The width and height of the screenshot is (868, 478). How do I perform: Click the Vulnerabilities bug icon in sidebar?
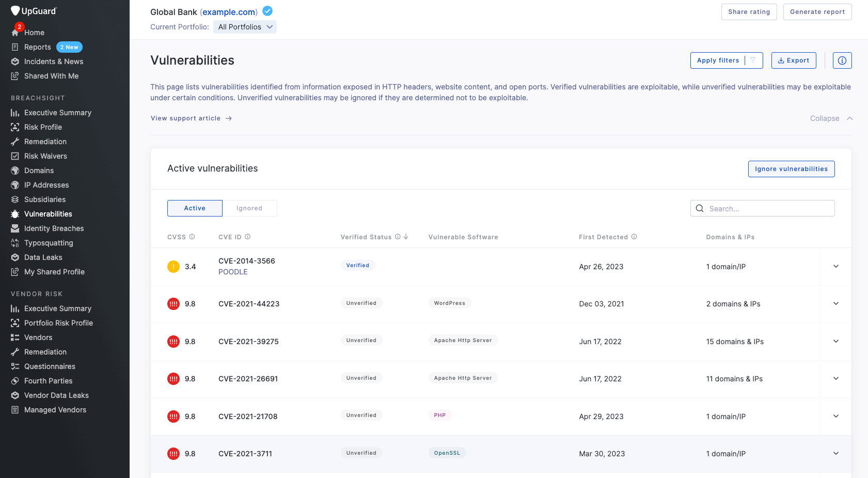coord(15,214)
